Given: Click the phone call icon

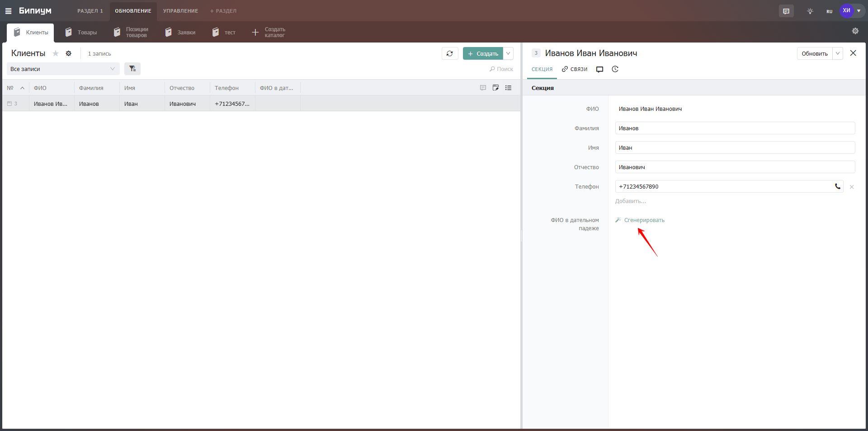Looking at the screenshot, I should (837, 186).
